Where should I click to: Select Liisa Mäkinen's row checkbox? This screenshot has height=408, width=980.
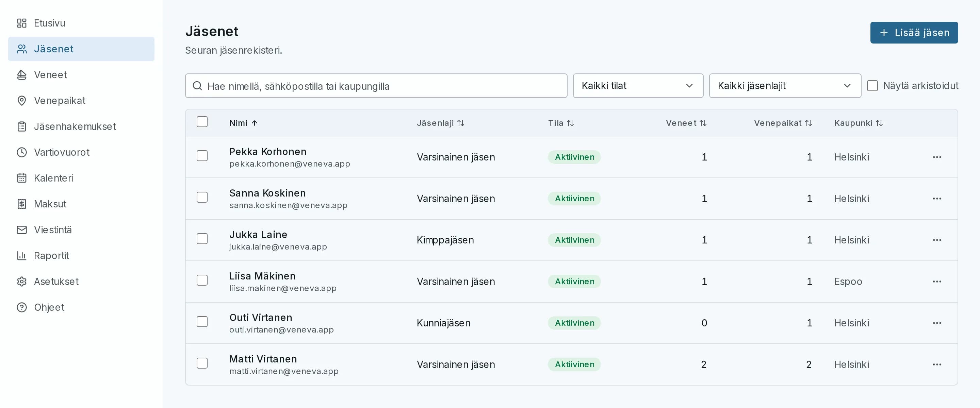click(202, 280)
